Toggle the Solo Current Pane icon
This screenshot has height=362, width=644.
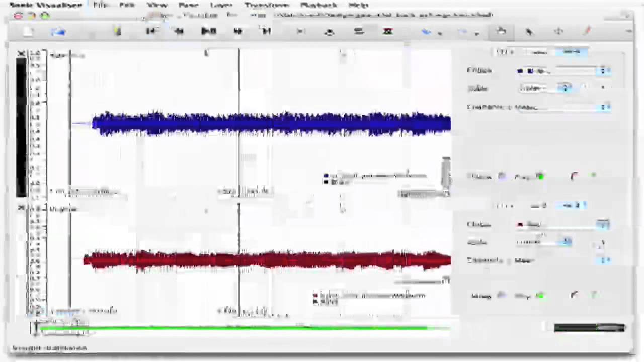[359, 31]
